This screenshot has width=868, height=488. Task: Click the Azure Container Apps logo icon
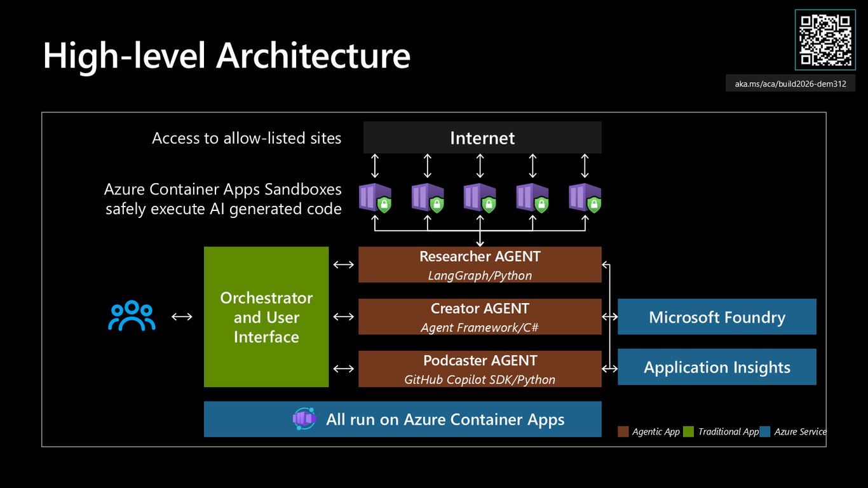pyautogui.click(x=304, y=419)
